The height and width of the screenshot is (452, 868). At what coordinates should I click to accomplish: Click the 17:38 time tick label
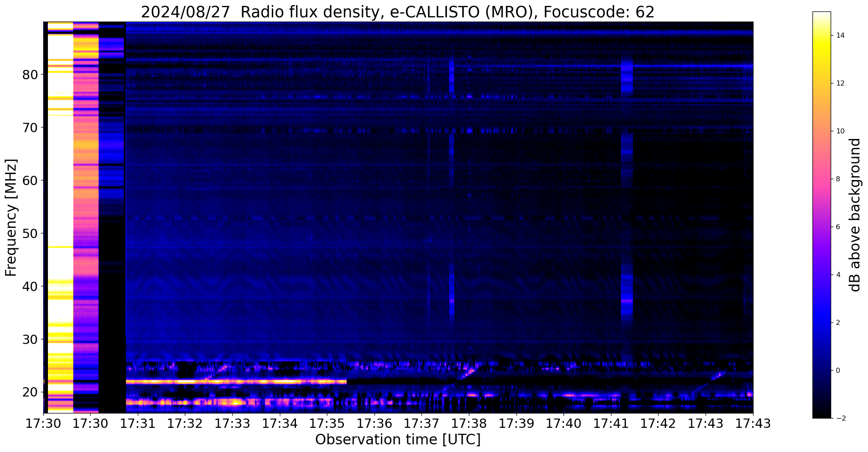pyautogui.click(x=469, y=423)
